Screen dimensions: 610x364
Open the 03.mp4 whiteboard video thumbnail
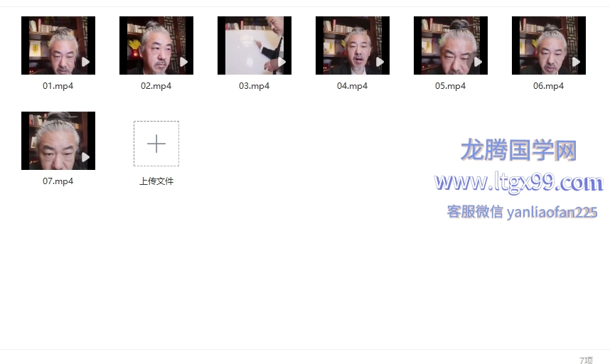coord(254,45)
